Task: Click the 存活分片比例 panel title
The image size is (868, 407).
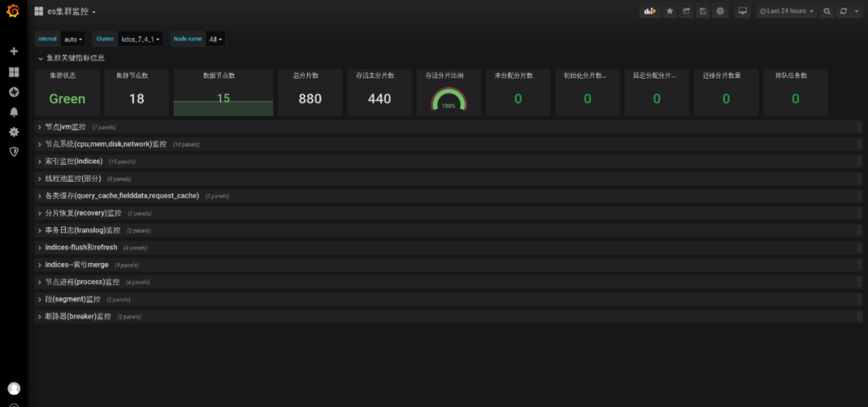Action: pos(444,76)
